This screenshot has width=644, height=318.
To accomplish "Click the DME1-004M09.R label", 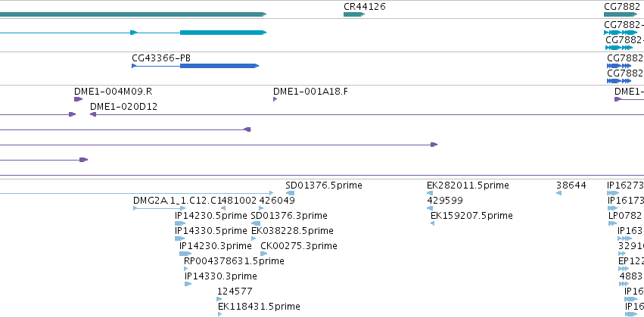I will (x=113, y=92).
